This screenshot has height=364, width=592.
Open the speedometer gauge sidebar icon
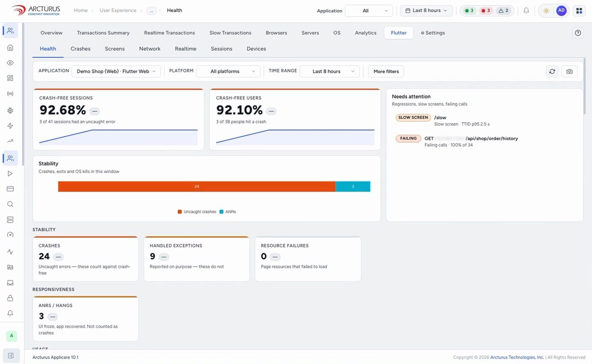10,235
